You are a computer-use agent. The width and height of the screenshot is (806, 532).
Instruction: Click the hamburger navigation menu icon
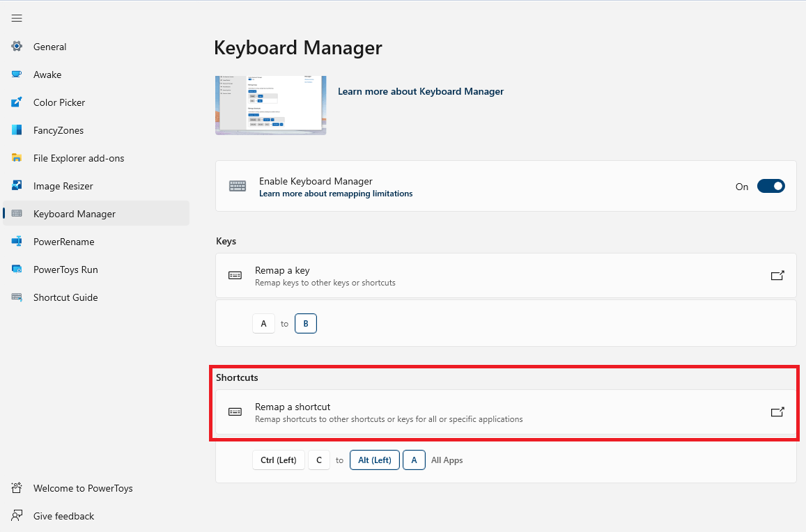point(17,18)
